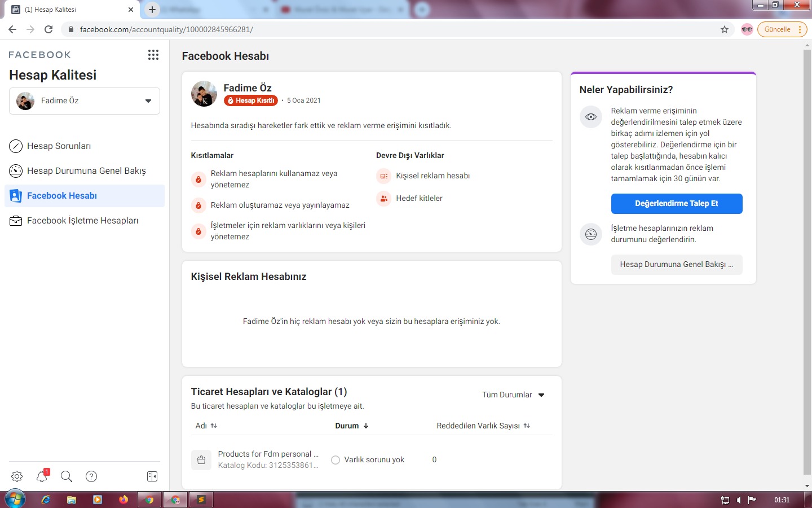Click the Ticaret Hesapları ve Kataloglar (1) heading

click(x=269, y=392)
